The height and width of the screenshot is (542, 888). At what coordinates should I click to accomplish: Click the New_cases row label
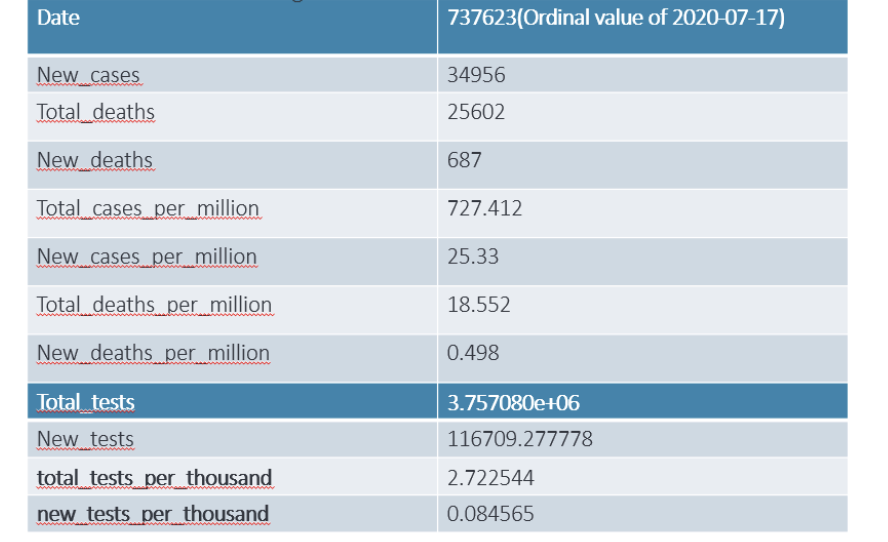[88, 75]
